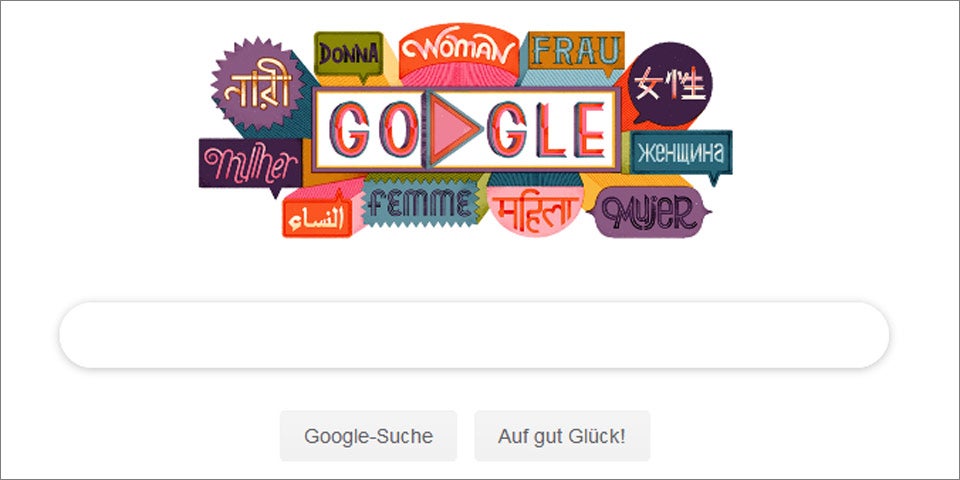Screen dimensions: 960x480
Task: Click the purple starburst Bengali word bubble
Action: (258, 84)
